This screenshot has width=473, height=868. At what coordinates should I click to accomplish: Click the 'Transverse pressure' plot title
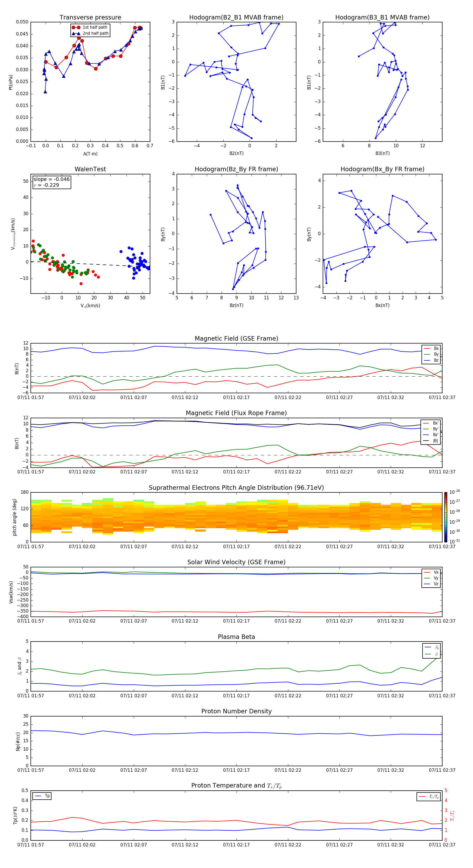coord(90,18)
